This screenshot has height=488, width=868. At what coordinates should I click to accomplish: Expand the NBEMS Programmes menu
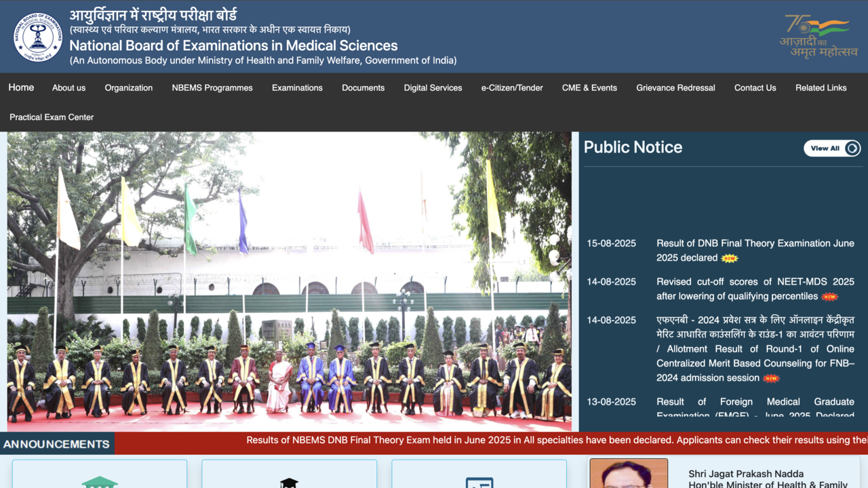pyautogui.click(x=212, y=88)
